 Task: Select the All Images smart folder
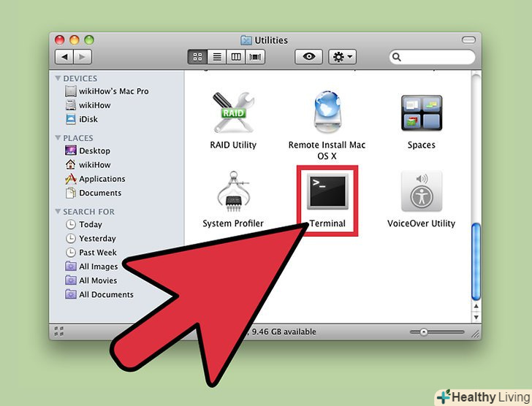tap(91, 267)
